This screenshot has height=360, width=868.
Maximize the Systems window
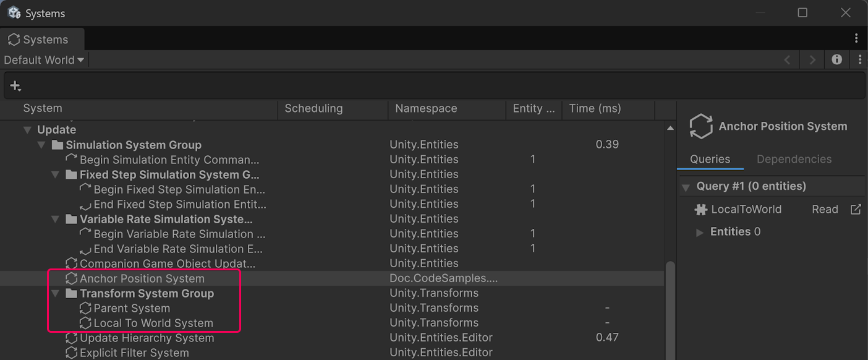pyautogui.click(x=802, y=12)
